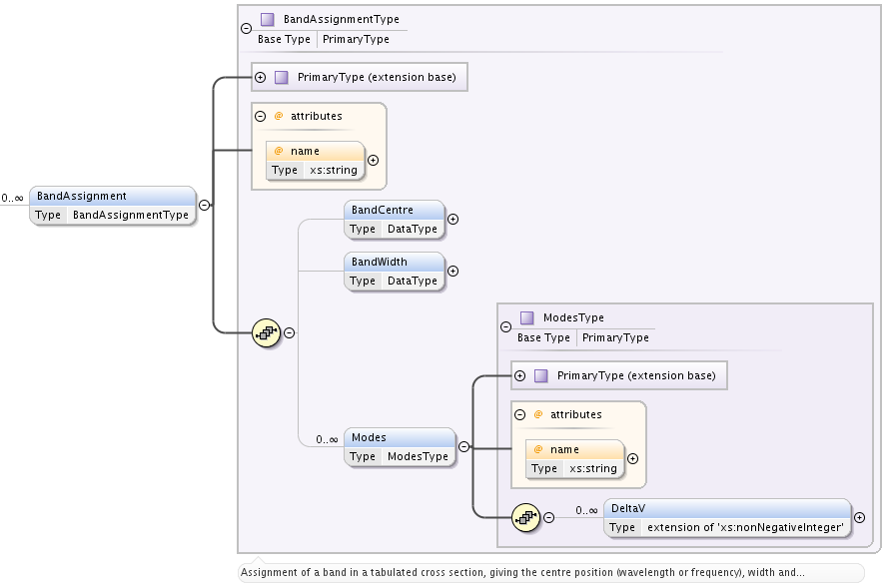Select the Modes element node
Image resolution: width=885 pixels, height=588 pixels.
pyautogui.click(x=401, y=447)
